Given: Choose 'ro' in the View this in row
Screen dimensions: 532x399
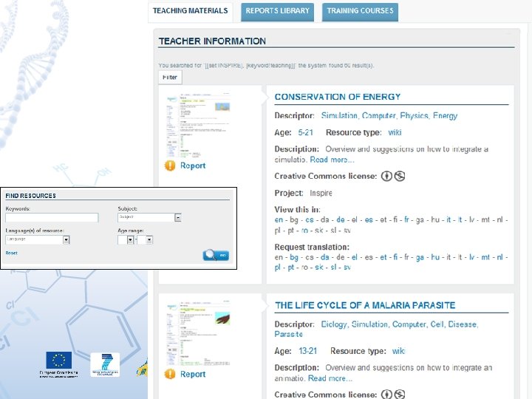Looking at the screenshot, I should 304,231.
